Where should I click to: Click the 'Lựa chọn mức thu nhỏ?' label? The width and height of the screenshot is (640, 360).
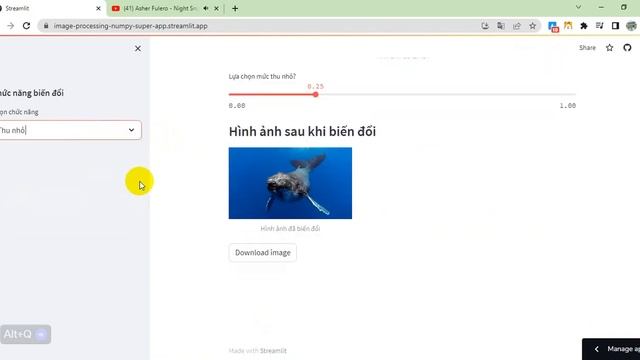point(262,76)
